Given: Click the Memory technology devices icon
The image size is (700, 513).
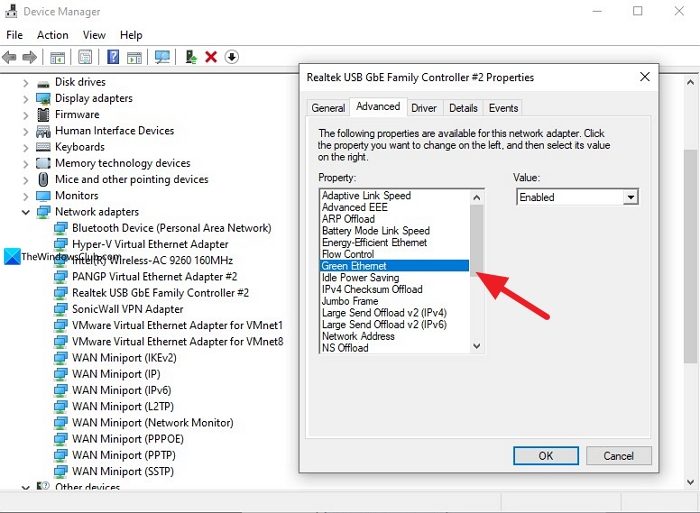Looking at the screenshot, I should pyautogui.click(x=43, y=163).
